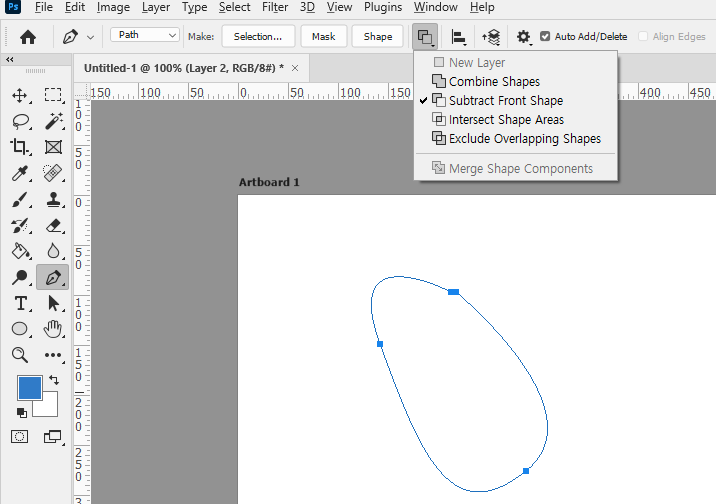Click the blue foreground color swatch

point(30,388)
